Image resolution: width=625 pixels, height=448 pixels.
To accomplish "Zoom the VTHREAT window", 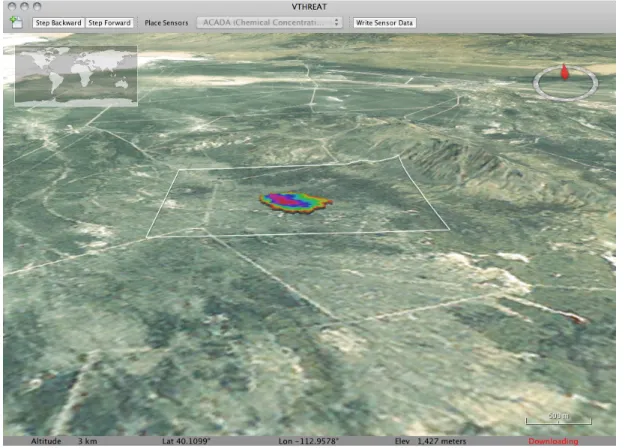I will [x=37, y=6].
